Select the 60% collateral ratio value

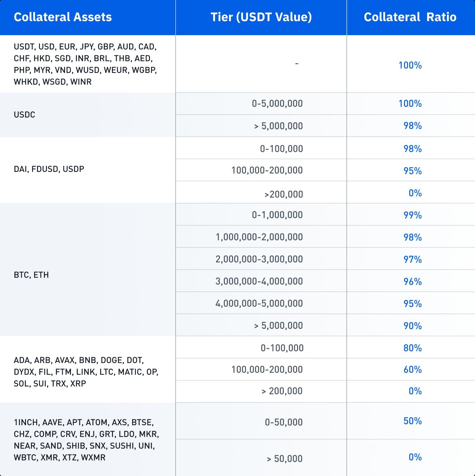tap(413, 370)
